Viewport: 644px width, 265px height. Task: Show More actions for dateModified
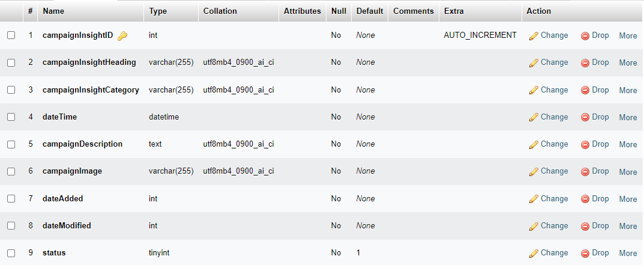coord(628,226)
